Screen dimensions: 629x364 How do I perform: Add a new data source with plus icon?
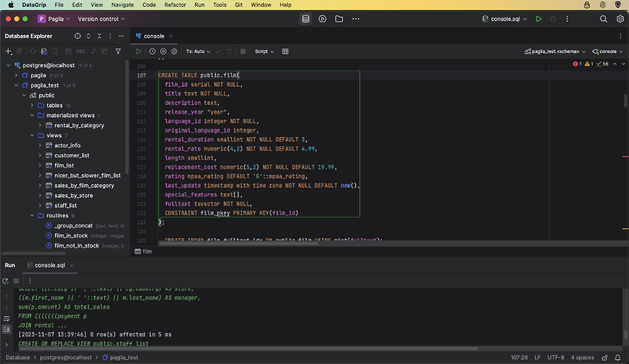[8, 51]
